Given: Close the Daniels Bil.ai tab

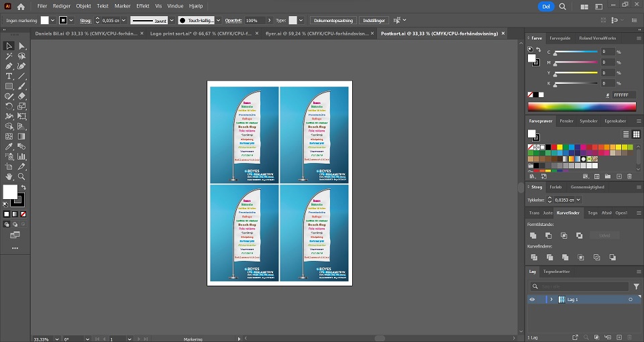Looking at the screenshot, I should [142, 34].
